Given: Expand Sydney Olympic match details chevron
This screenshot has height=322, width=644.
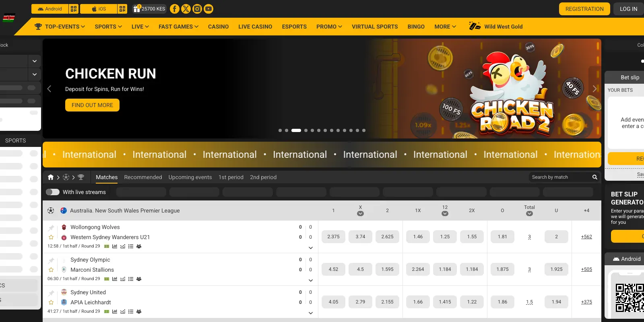Looking at the screenshot, I should click(x=310, y=281).
